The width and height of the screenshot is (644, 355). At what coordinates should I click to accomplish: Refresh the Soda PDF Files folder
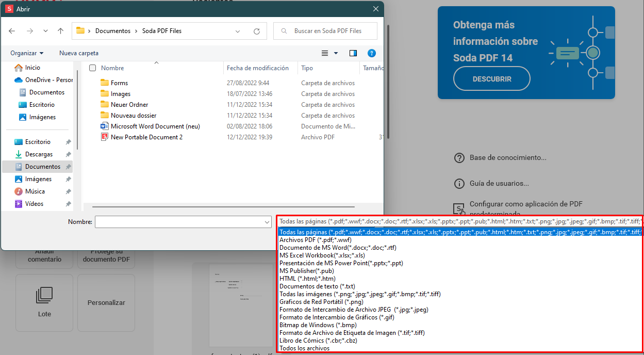click(257, 31)
